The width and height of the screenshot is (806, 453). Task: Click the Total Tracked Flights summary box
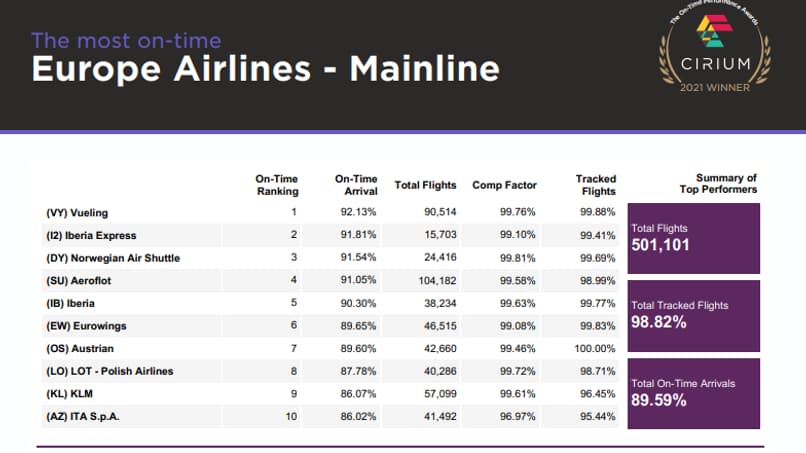(x=693, y=314)
